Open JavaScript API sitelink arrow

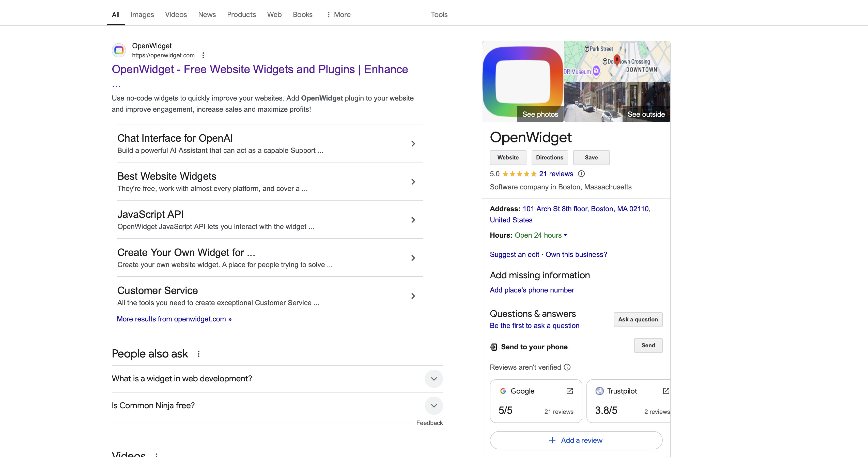pos(413,220)
